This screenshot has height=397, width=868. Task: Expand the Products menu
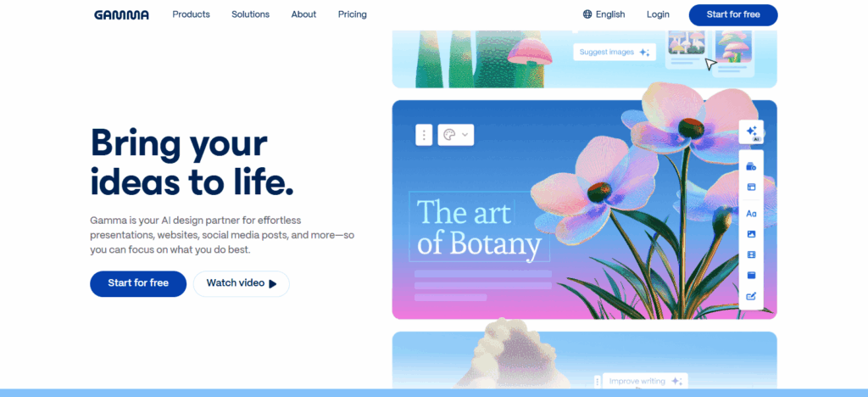(191, 14)
